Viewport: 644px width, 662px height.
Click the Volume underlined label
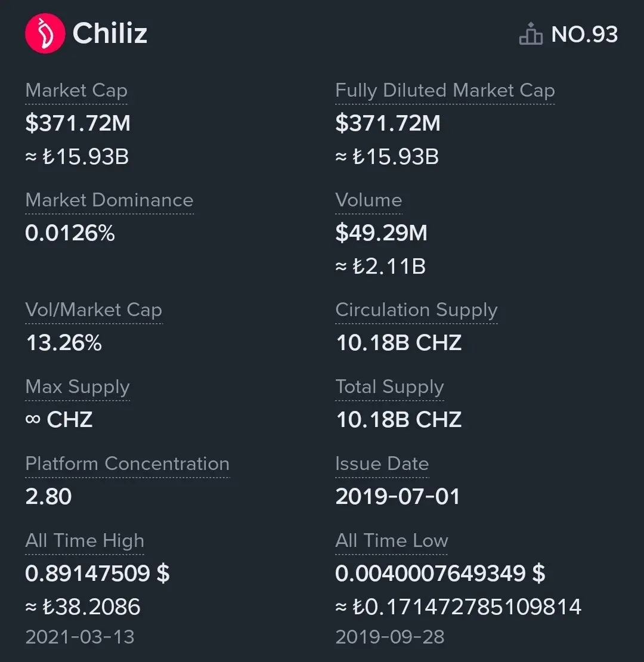pos(369,200)
